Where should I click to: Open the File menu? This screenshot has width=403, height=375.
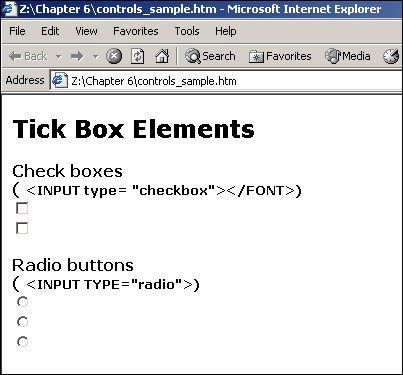click(17, 31)
